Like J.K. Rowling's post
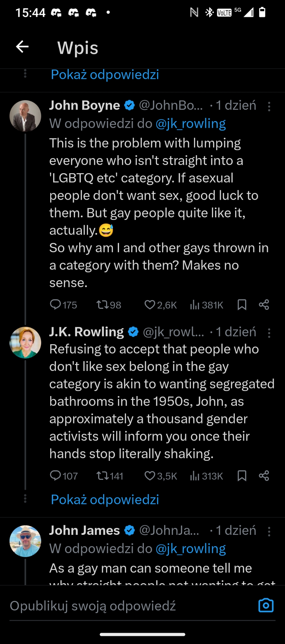The image size is (285, 644). [150, 476]
